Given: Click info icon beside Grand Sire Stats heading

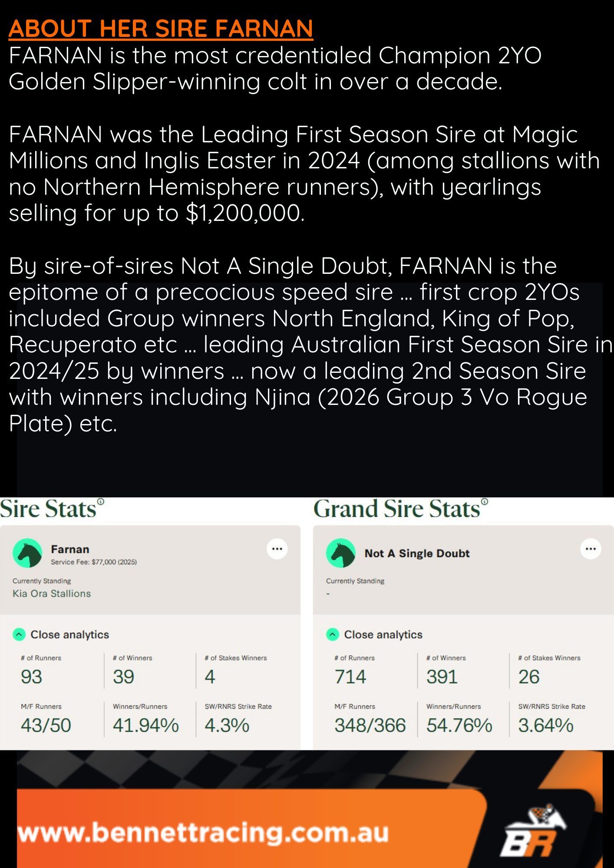Looking at the screenshot, I should tap(485, 502).
